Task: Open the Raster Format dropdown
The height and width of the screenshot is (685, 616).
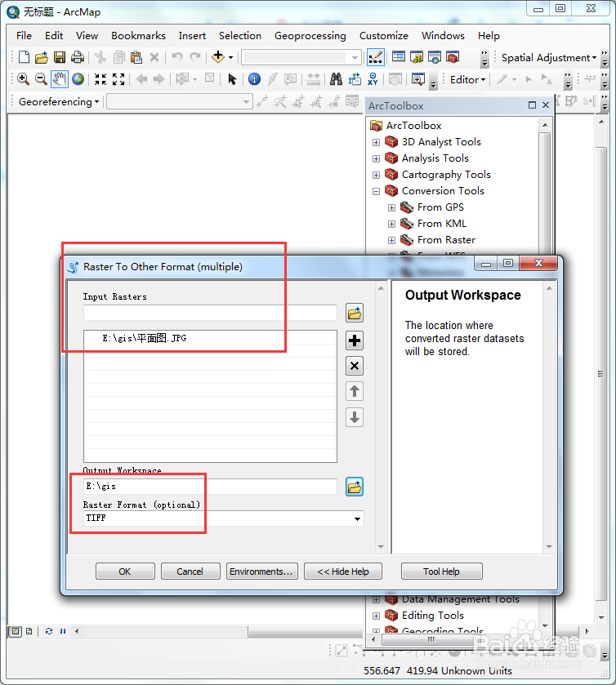Action: point(357,519)
